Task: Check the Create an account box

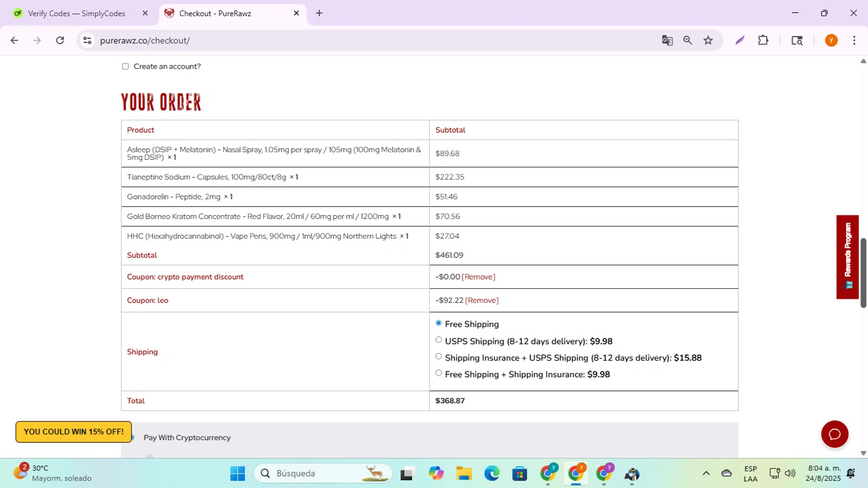Action: [125, 67]
